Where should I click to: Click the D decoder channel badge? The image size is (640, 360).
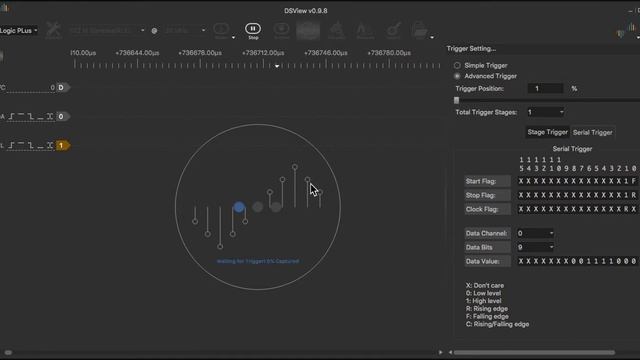point(62,88)
